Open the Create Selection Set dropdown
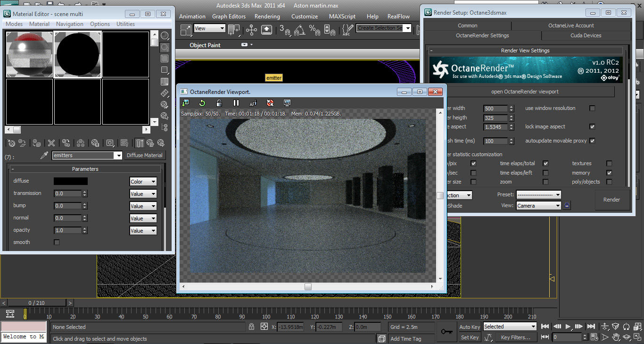 pos(384,28)
